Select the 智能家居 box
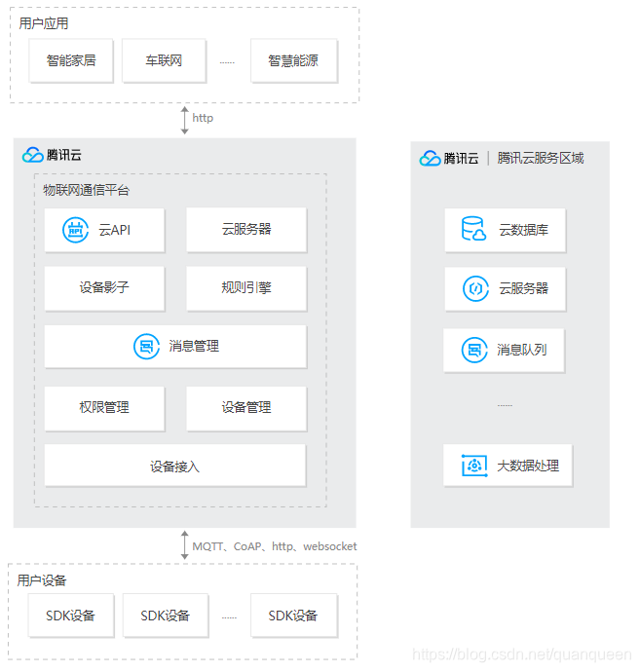 tap(71, 60)
